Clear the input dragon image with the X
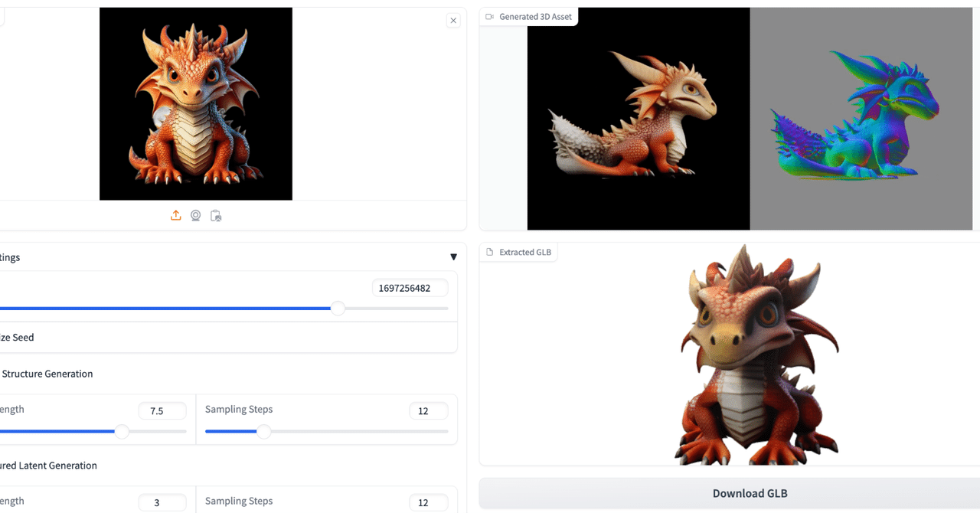 (453, 20)
